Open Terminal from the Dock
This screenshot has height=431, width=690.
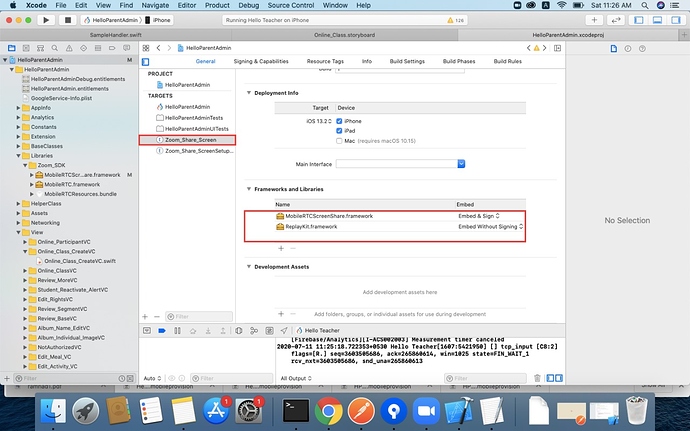click(295, 411)
